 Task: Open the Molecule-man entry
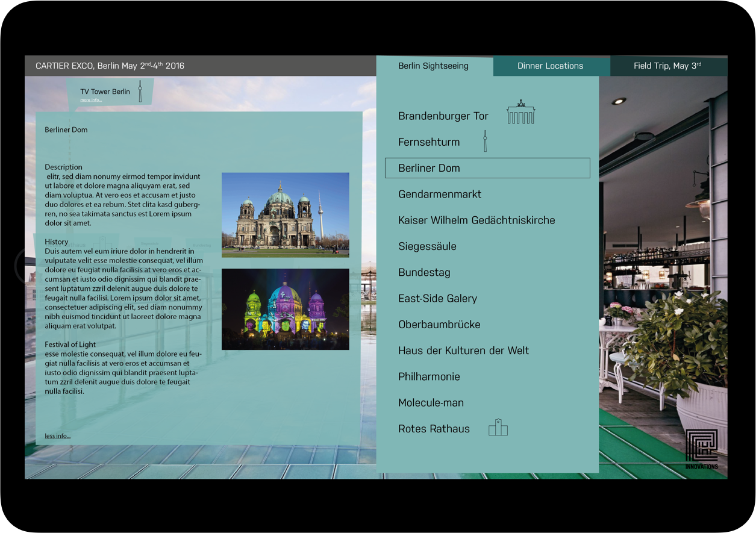(x=431, y=402)
